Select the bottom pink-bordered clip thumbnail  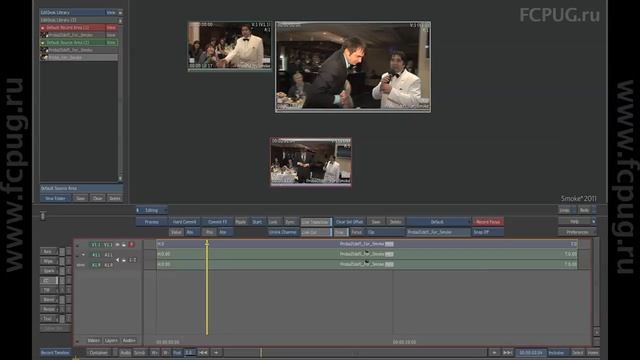311,162
